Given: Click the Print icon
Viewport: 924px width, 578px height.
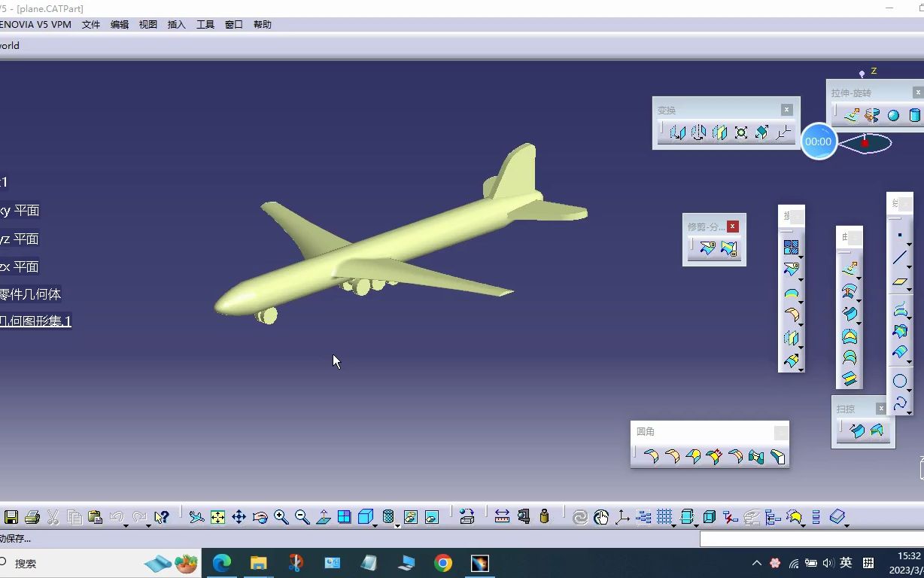Looking at the screenshot, I should coord(32,517).
